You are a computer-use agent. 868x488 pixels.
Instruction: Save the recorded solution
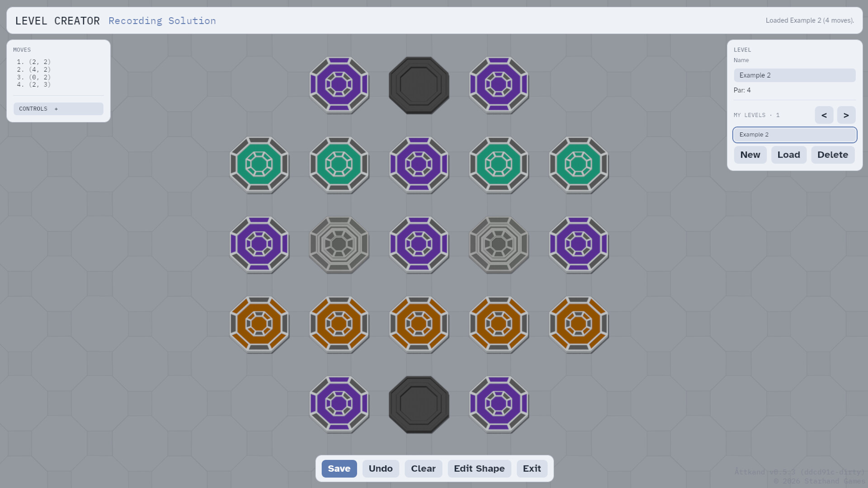click(x=339, y=469)
